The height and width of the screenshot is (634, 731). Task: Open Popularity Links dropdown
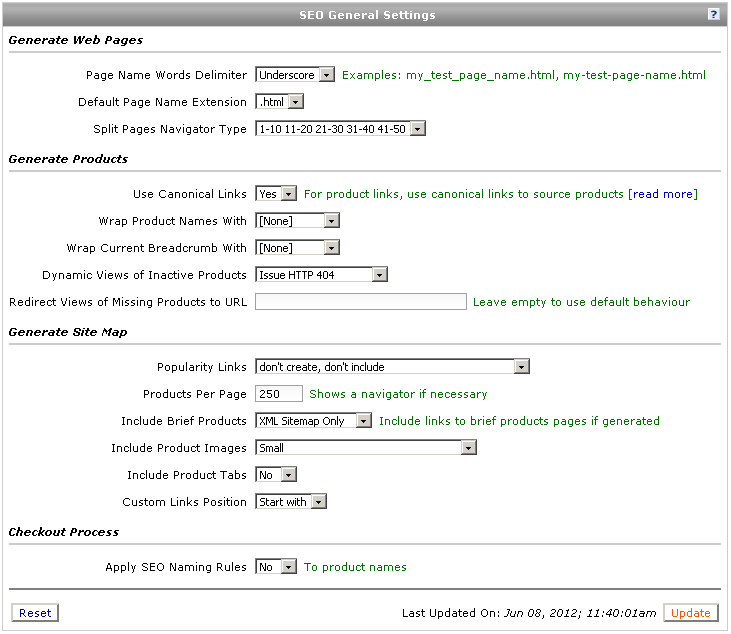click(392, 367)
